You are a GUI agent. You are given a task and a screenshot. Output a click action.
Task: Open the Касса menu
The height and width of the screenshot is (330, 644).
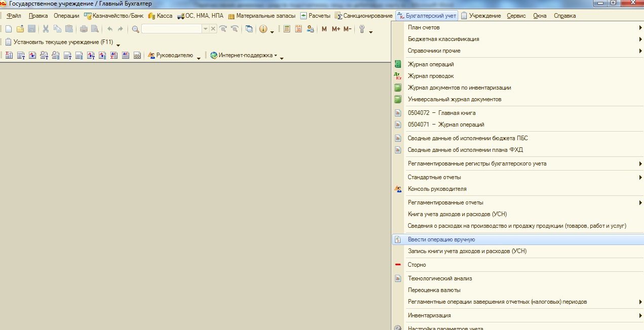160,16
